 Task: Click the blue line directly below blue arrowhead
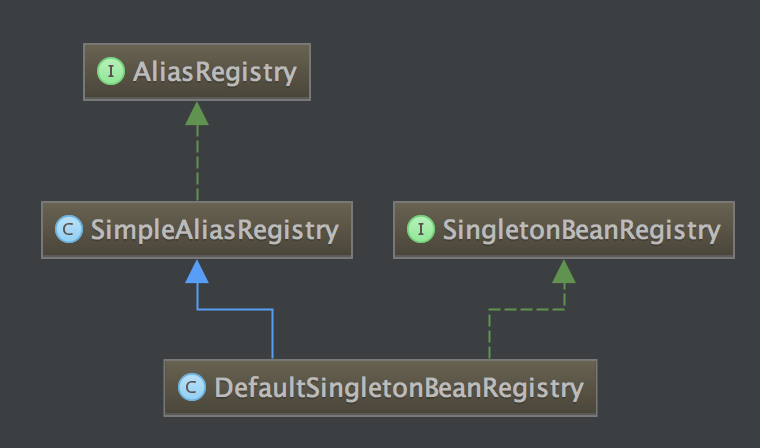pos(197,296)
